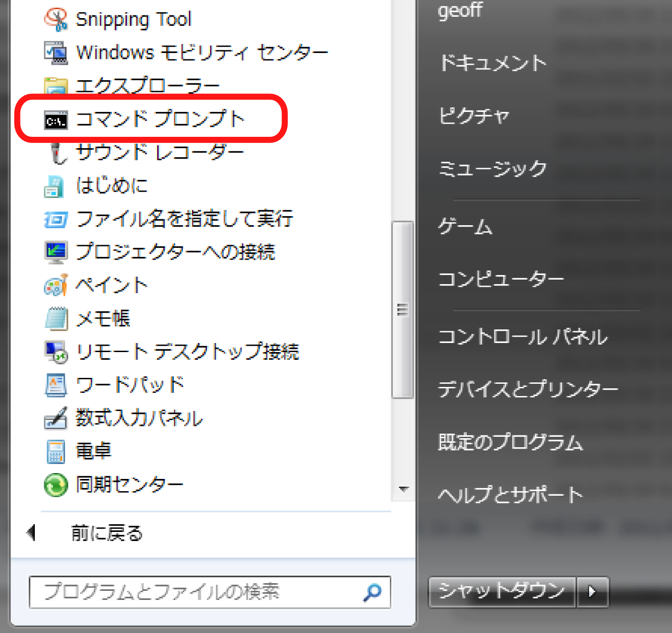Click the 電卓 calculator icon
Screen dimensions: 672x633
coord(56,452)
